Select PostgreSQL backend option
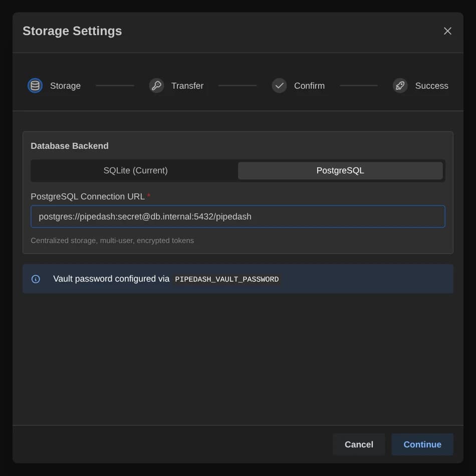 (340, 170)
